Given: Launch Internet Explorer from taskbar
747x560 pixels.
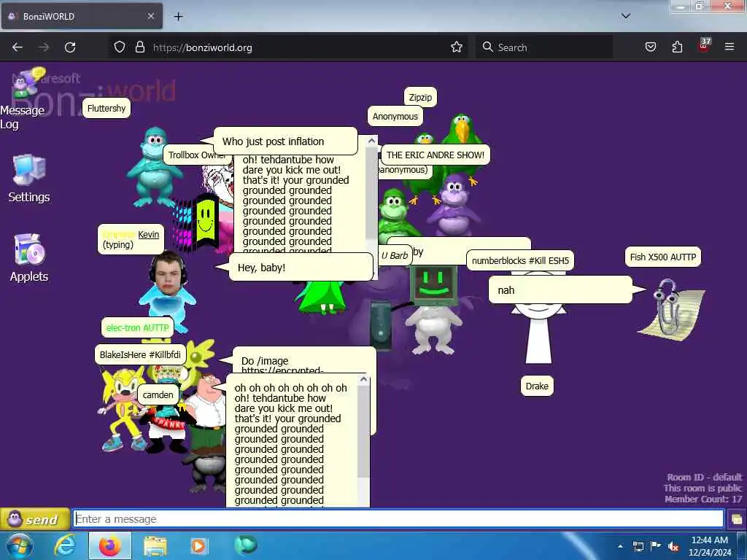Looking at the screenshot, I should click(65, 545).
